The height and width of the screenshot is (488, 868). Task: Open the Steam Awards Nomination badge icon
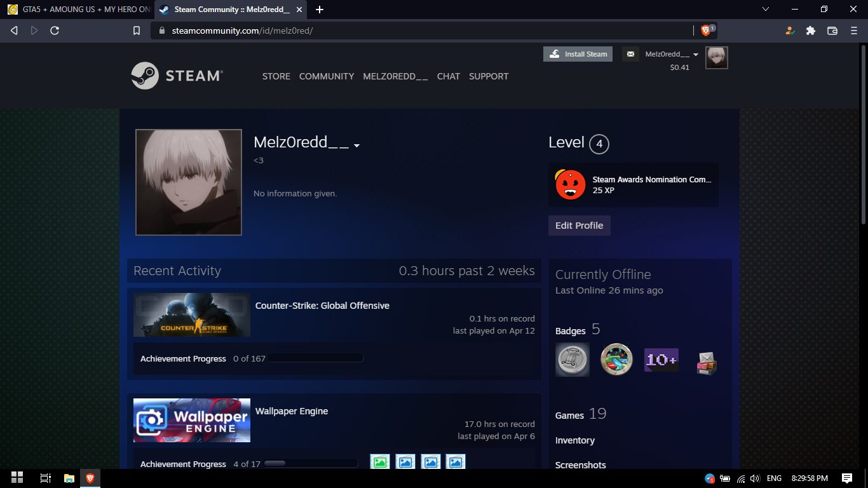click(x=571, y=185)
